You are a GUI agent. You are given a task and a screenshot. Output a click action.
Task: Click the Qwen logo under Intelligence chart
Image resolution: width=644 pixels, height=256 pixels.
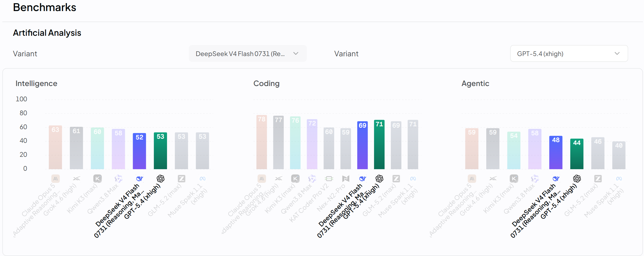pos(118,179)
